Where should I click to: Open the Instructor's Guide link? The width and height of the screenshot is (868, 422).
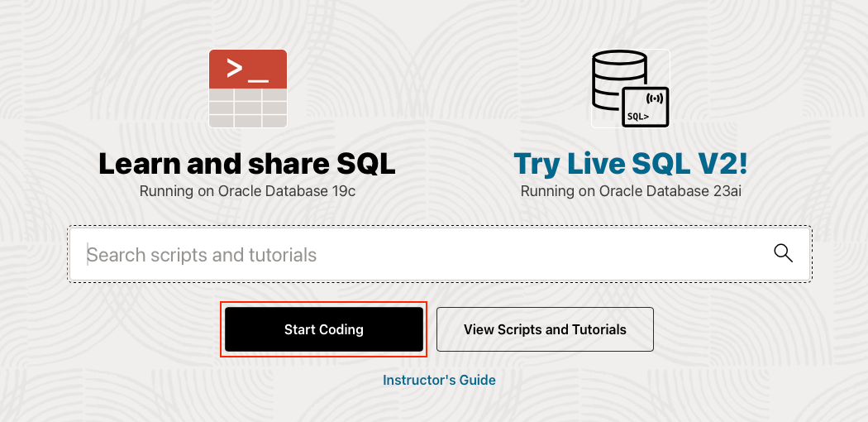pyautogui.click(x=439, y=380)
